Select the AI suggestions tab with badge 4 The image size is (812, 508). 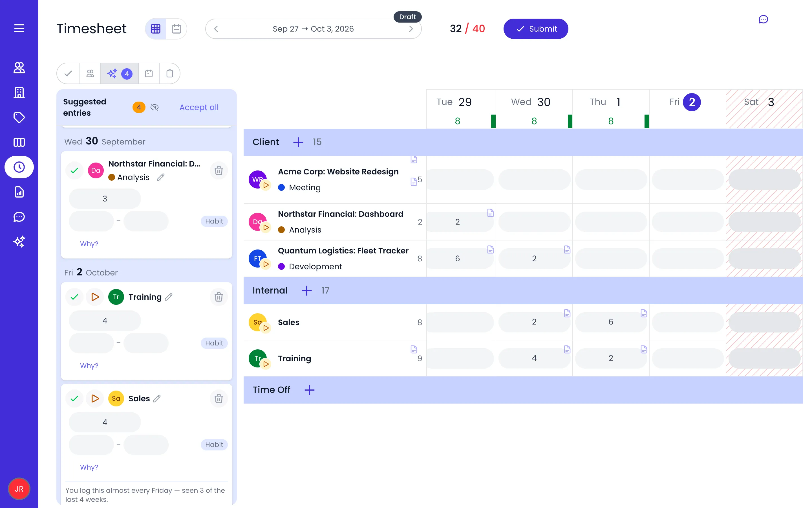(120, 73)
